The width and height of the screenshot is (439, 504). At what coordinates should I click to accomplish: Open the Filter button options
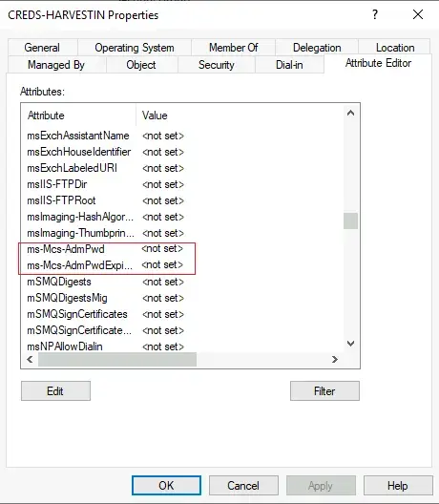point(324,390)
